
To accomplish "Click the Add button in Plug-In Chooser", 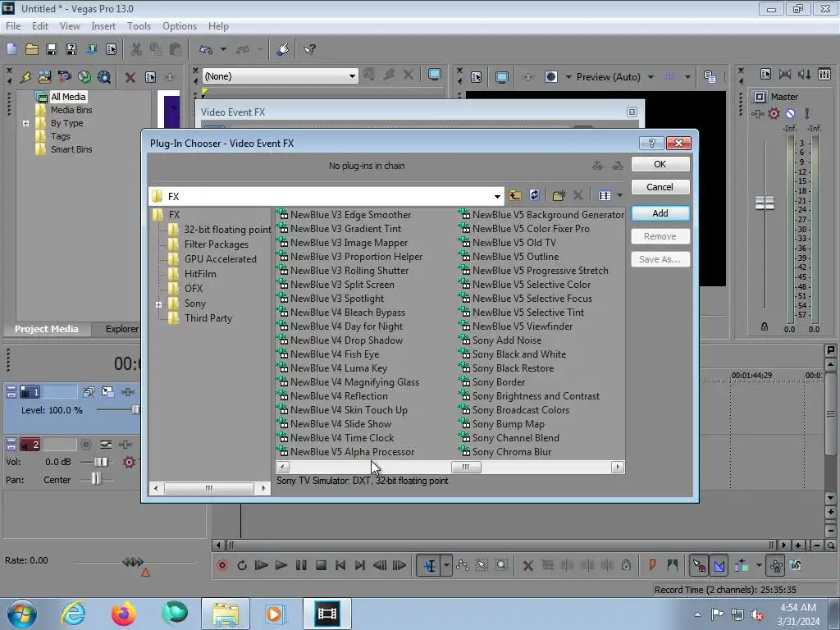I will tap(660, 213).
